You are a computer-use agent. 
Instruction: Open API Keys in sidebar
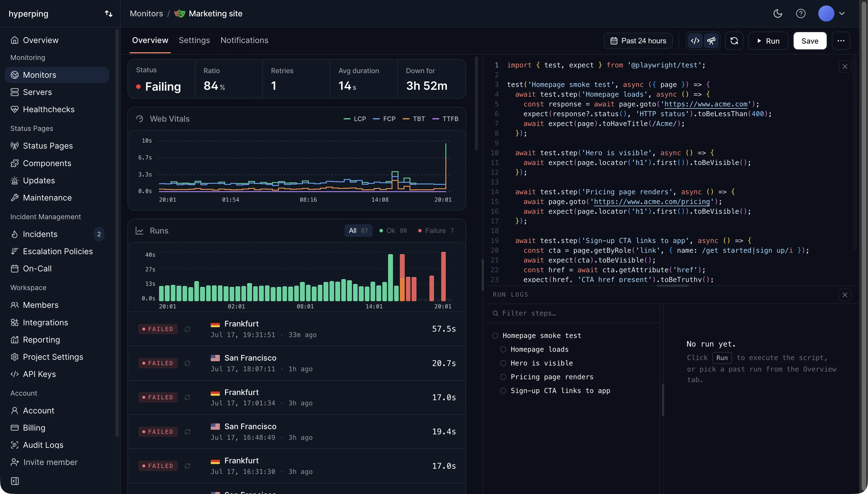[57, 374]
